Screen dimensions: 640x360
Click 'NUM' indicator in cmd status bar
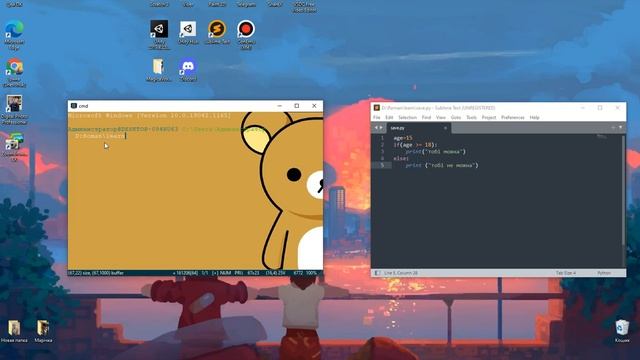[226, 273]
